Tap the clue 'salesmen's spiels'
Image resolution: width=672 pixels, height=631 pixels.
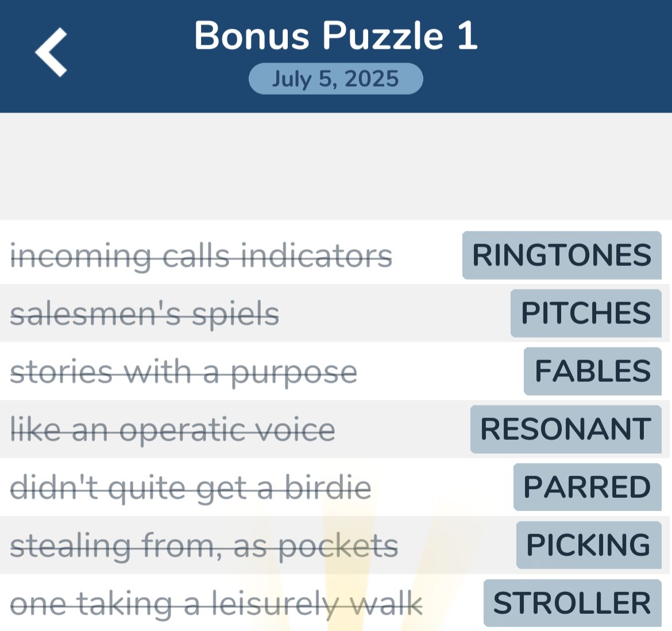click(x=145, y=313)
